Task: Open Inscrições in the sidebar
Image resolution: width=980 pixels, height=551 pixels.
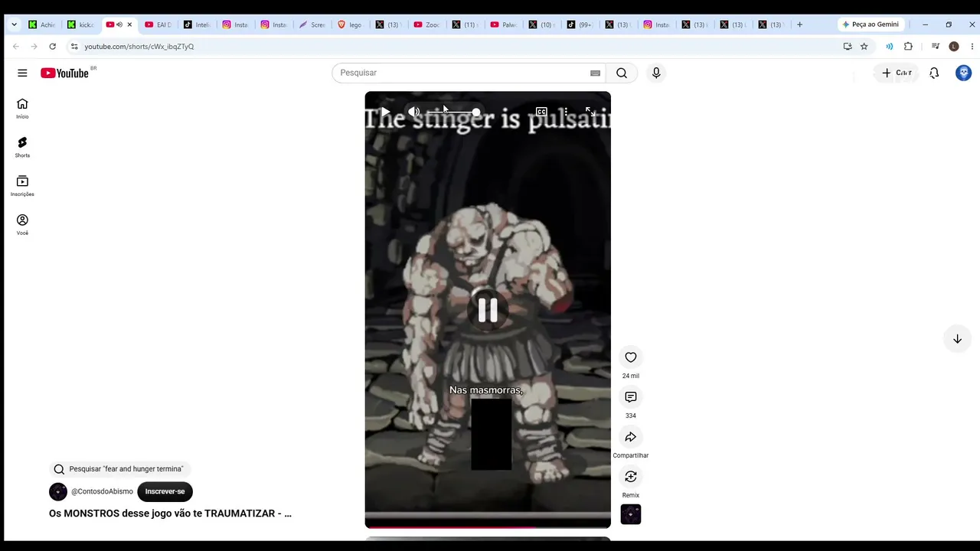Action: (x=22, y=186)
